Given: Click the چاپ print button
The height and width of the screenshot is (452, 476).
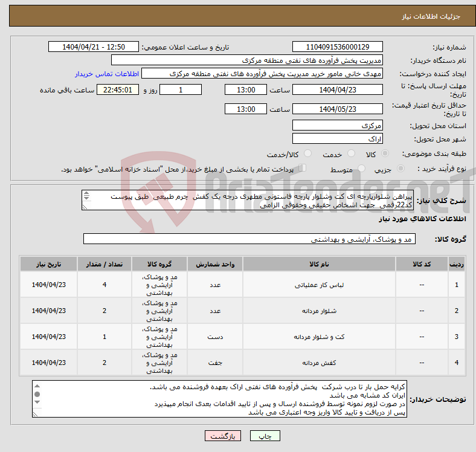Looking at the screenshot, I should 265,436.
